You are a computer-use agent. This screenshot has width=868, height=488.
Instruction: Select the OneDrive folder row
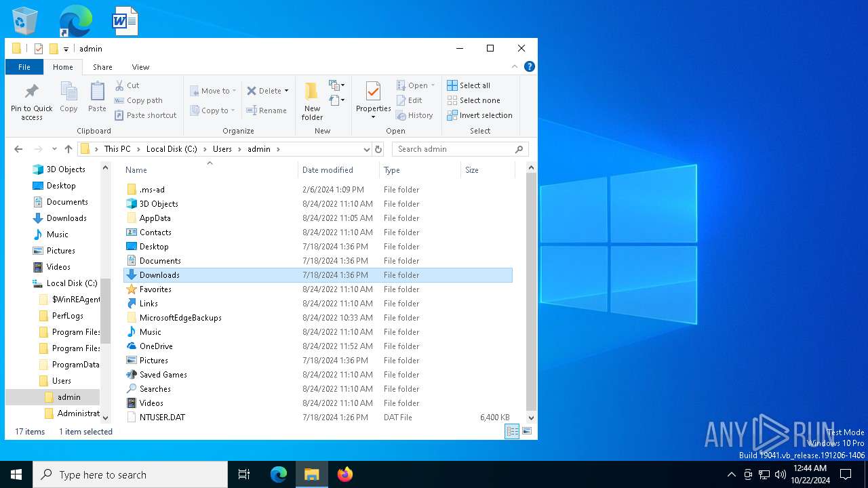point(317,346)
